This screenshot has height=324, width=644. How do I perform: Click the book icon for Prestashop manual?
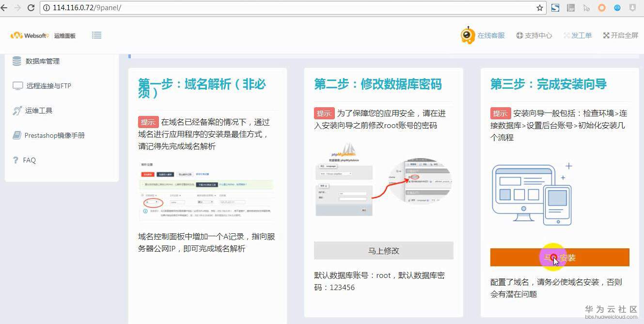[x=17, y=135]
